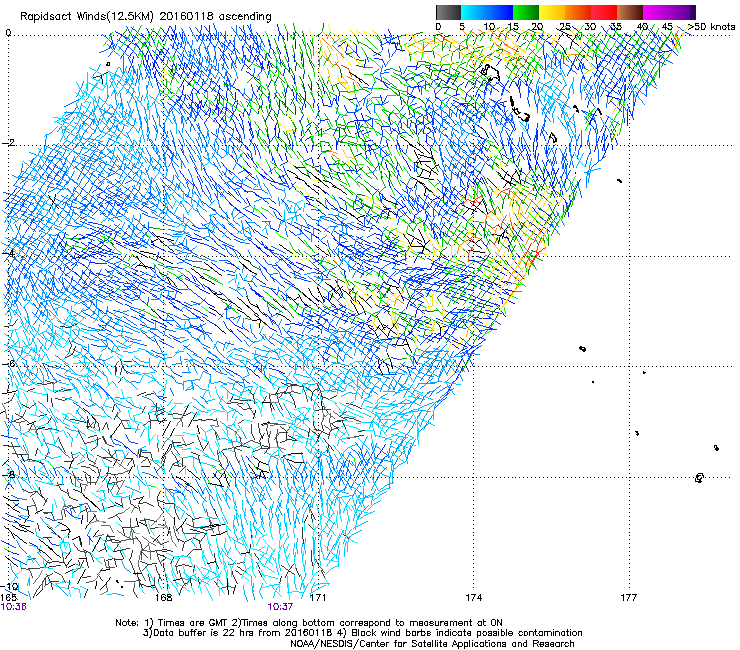Image resolution: width=740 pixels, height=650 pixels.
Task: Click the longitude label '165' on bottom axis
Action: click(x=9, y=598)
